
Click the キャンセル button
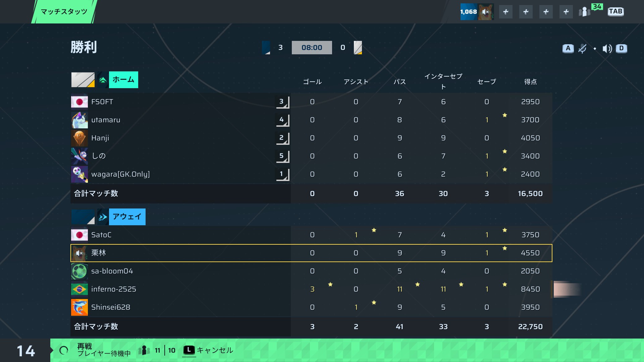click(208, 350)
